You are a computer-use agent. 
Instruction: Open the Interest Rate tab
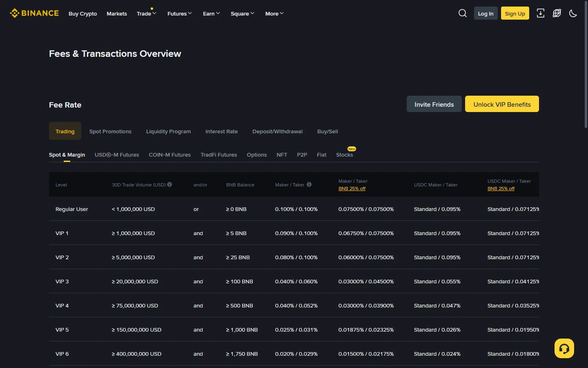222,131
